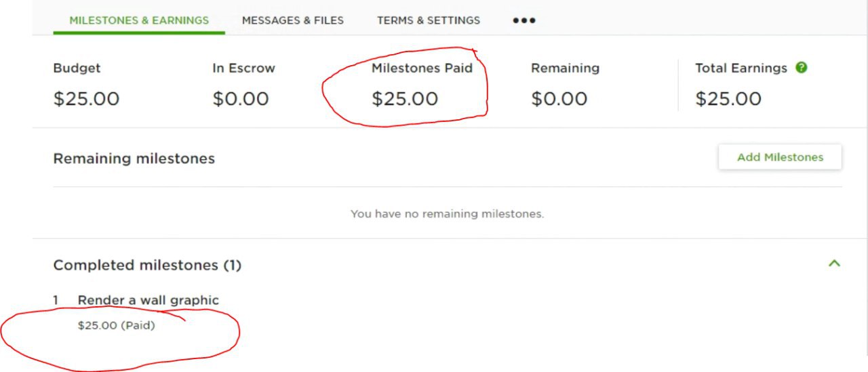Click the no remaining milestones message
Viewport: 868px width, 372px height.
pyautogui.click(x=447, y=214)
